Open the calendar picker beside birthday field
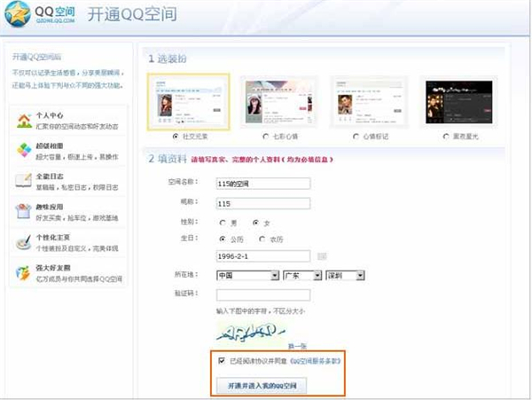532x400 pixels. (x=322, y=256)
